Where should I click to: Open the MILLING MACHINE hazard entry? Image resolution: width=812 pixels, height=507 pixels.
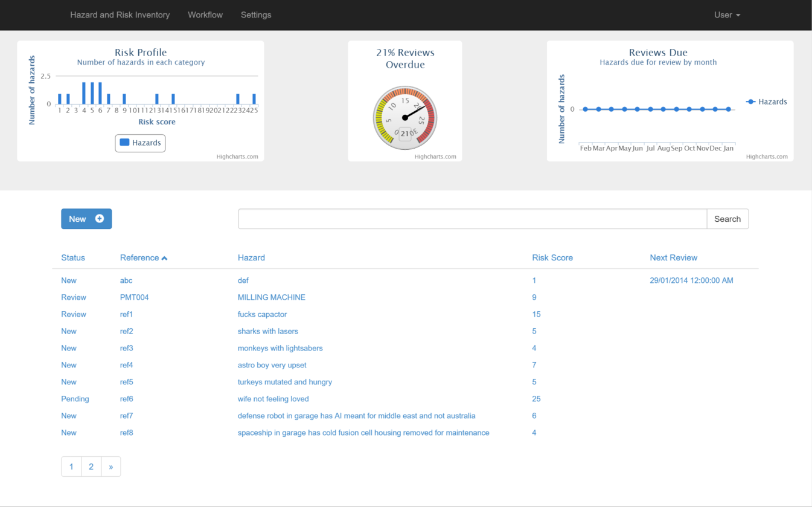(271, 297)
